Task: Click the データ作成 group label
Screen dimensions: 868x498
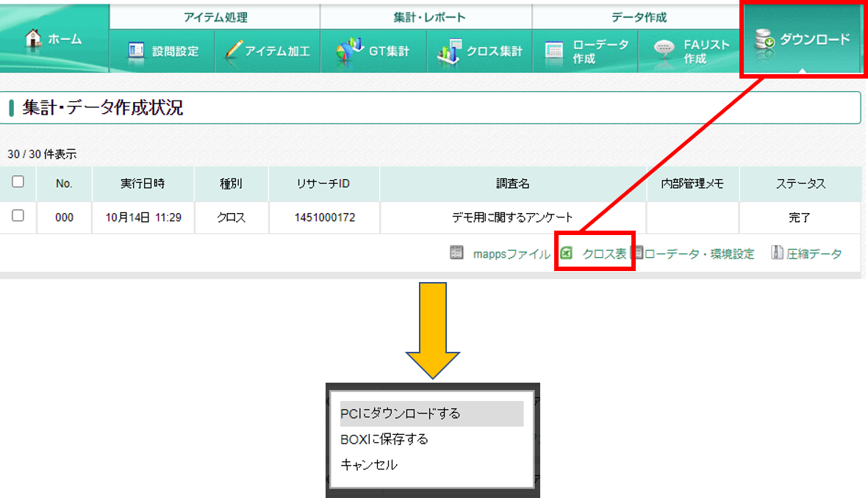Action: point(639,18)
